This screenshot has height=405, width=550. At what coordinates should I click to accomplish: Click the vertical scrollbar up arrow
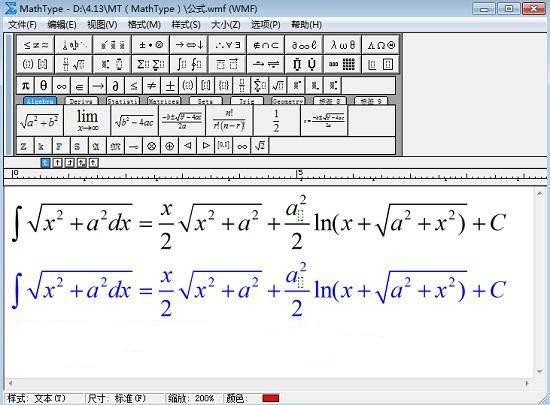(539, 194)
